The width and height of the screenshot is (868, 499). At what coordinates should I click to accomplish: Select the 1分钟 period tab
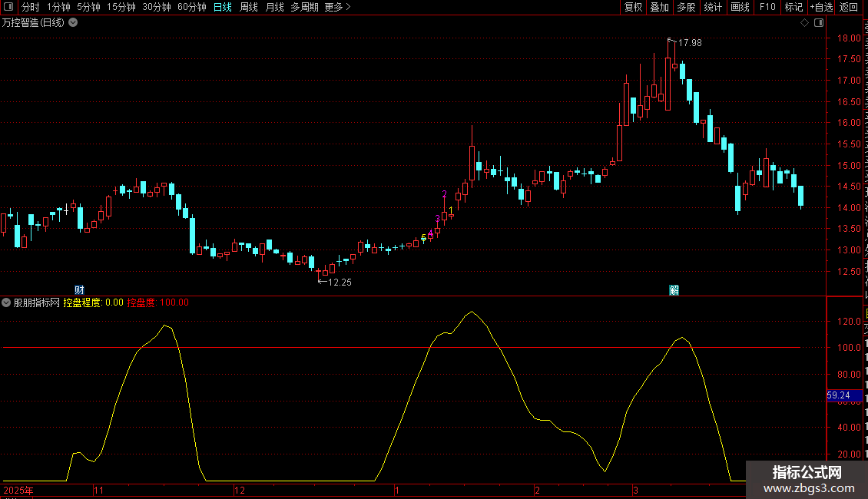coord(58,7)
